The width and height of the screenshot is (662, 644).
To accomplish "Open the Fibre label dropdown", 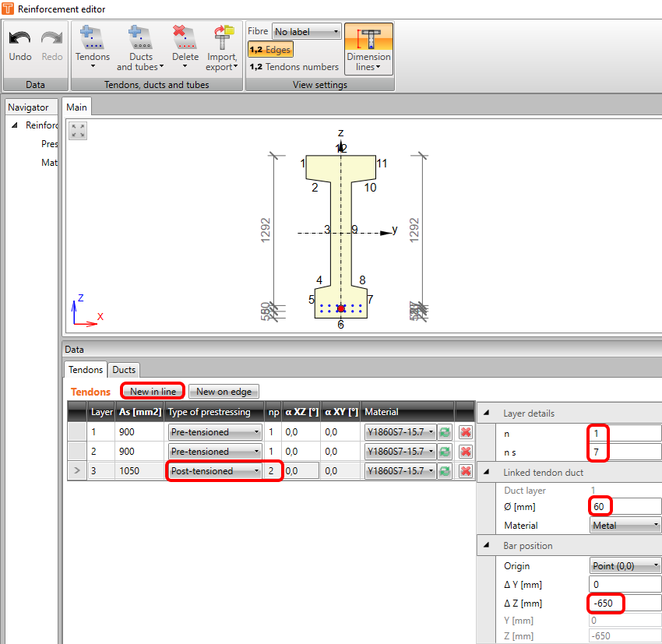I will coord(307,32).
